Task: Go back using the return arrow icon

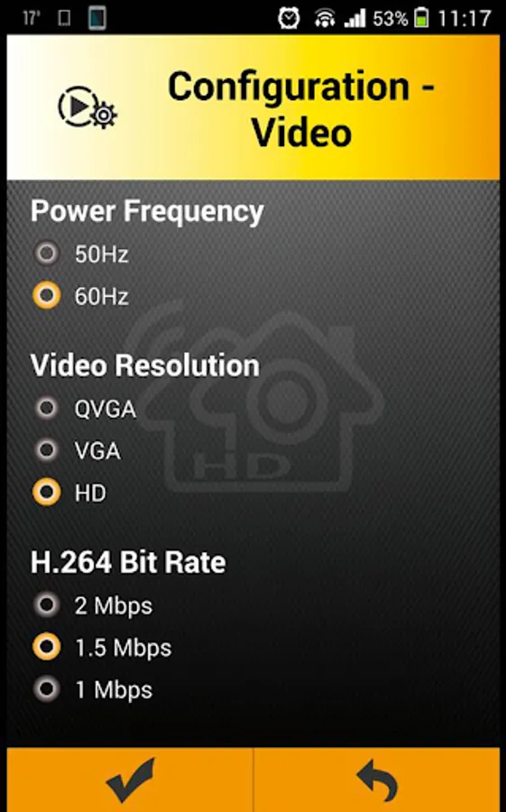Action: point(377,780)
